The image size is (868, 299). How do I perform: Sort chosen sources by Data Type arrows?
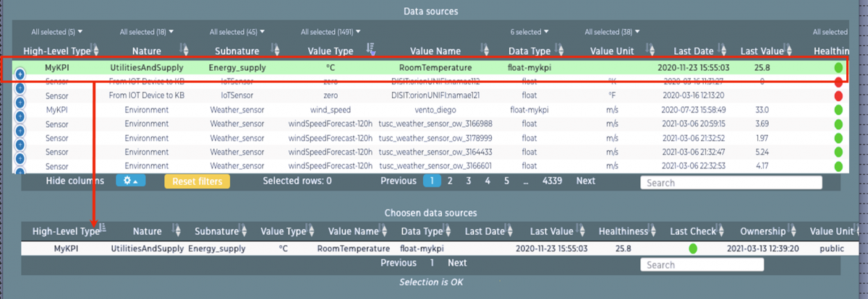click(448, 232)
